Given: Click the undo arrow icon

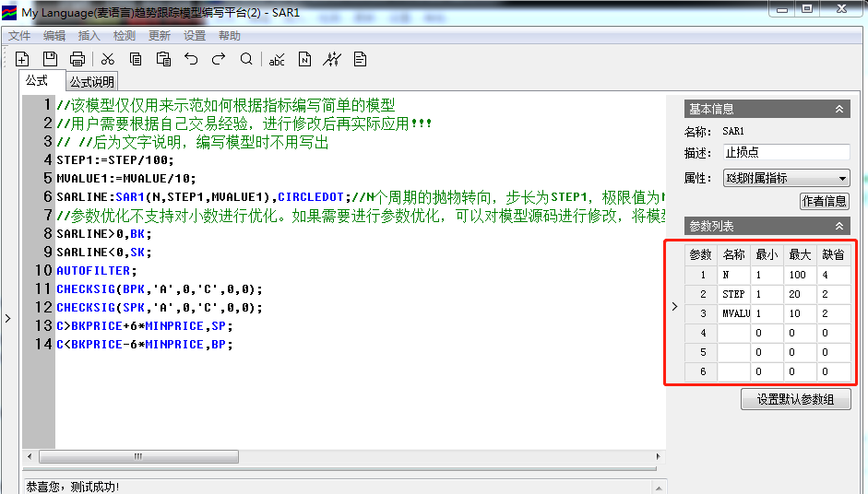Looking at the screenshot, I should tap(191, 59).
